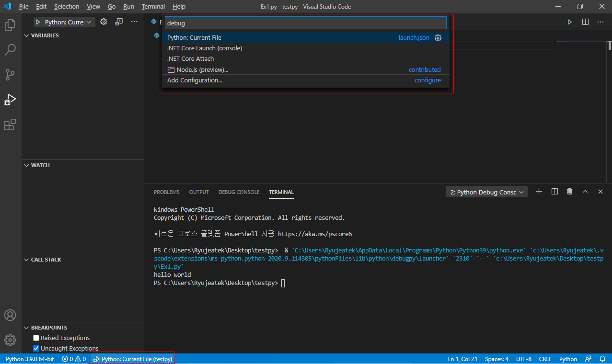Kill the terminal with trash icon
This screenshot has height=364, width=612.
569,192
